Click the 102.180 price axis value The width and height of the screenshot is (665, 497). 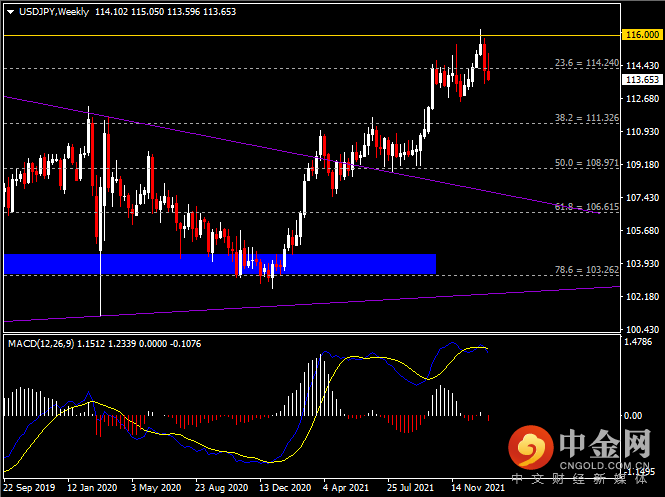pos(643,296)
